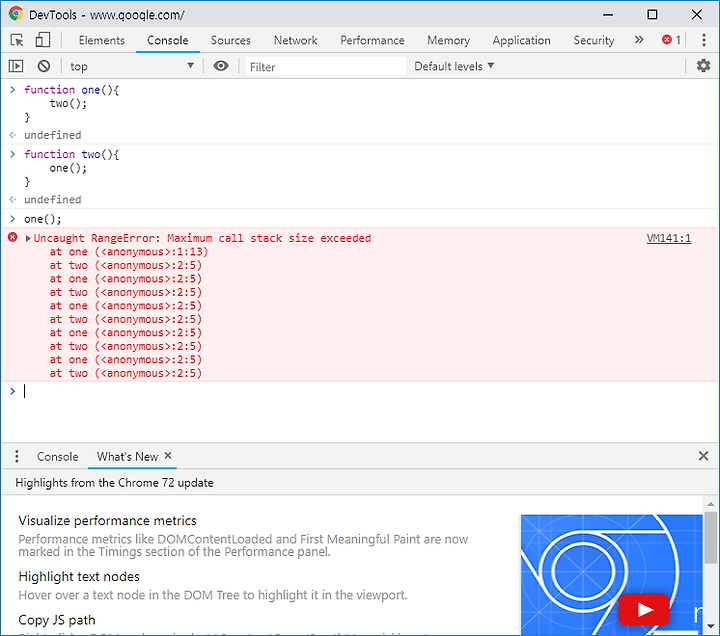The height and width of the screenshot is (636, 720).
Task: Clear the console with the ban icon
Action: point(44,66)
